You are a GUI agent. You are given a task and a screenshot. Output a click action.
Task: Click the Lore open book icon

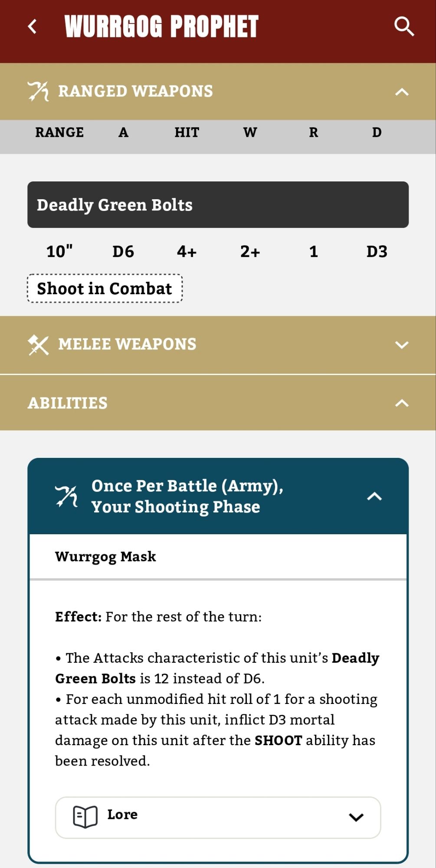(85, 817)
